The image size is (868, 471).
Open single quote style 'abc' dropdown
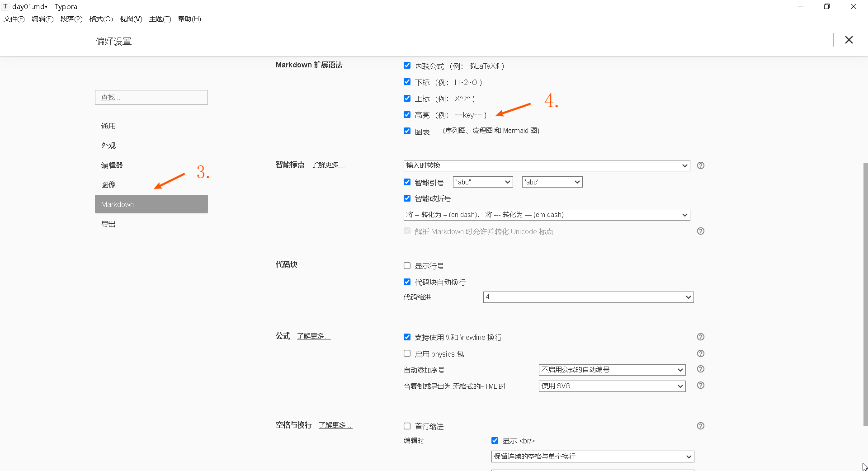(x=552, y=182)
